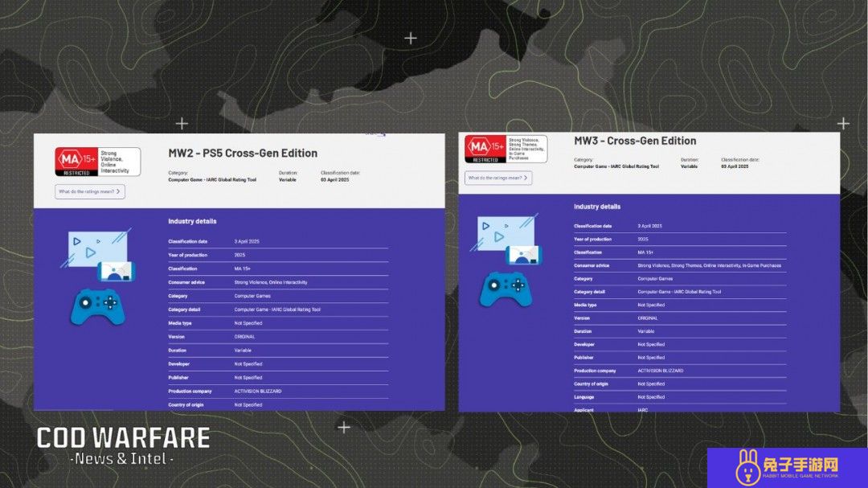
Task: Click the MA 15+ rating badge for MW2
Action: point(97,161)
